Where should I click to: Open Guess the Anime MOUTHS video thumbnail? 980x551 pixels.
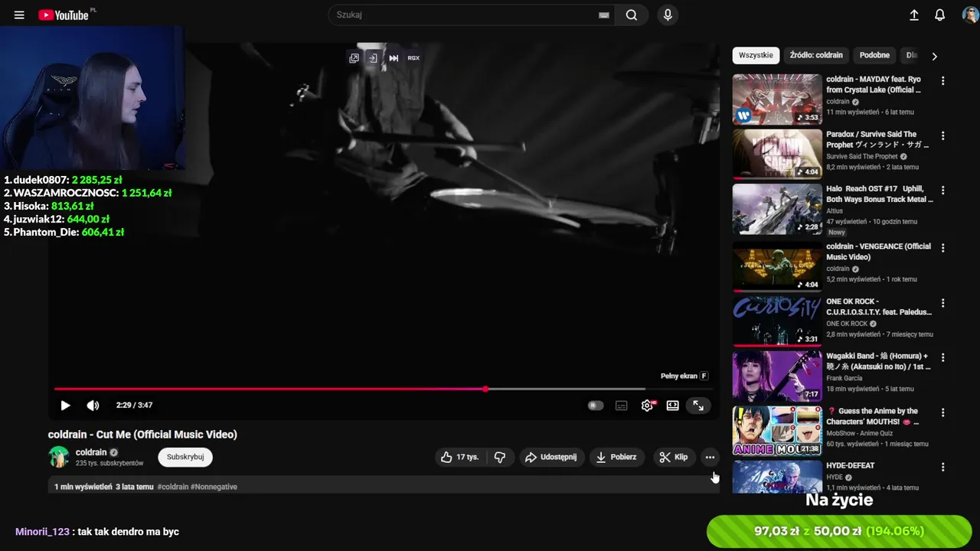(x=777, y=431)
